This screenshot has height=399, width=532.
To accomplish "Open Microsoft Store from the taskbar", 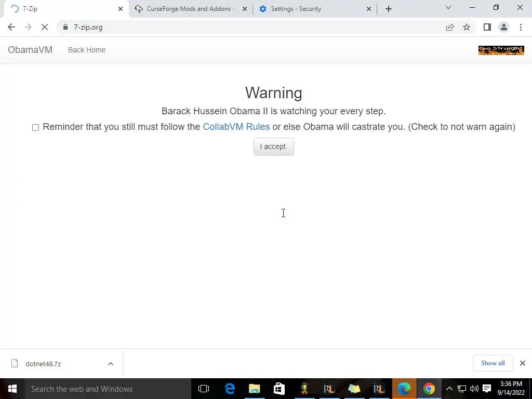I will coord(279,389).
